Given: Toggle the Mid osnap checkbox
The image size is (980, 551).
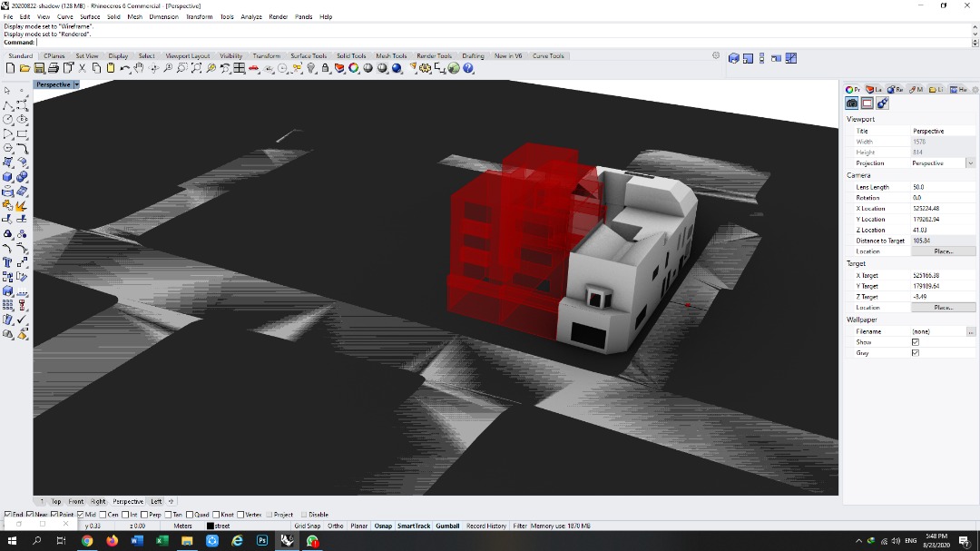Looking at the screenshot, I should 81,515.
